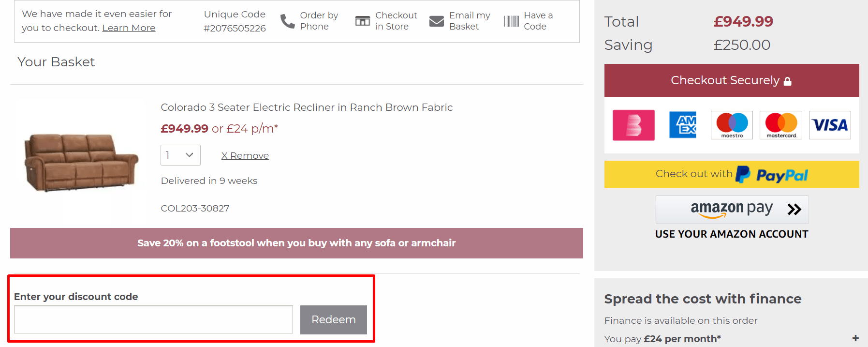This screenshot has height=347, width=868.
Task: Check out with PayPal button
Action: click(731, 174)
